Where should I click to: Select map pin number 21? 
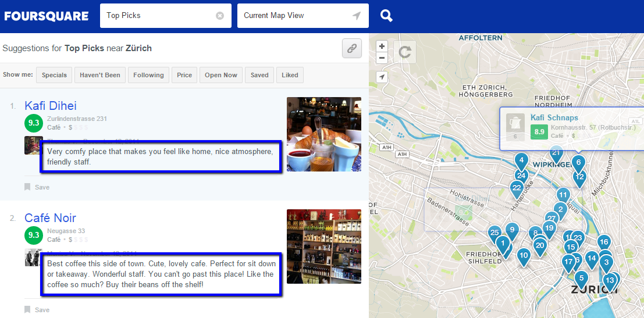pos(556,153)
